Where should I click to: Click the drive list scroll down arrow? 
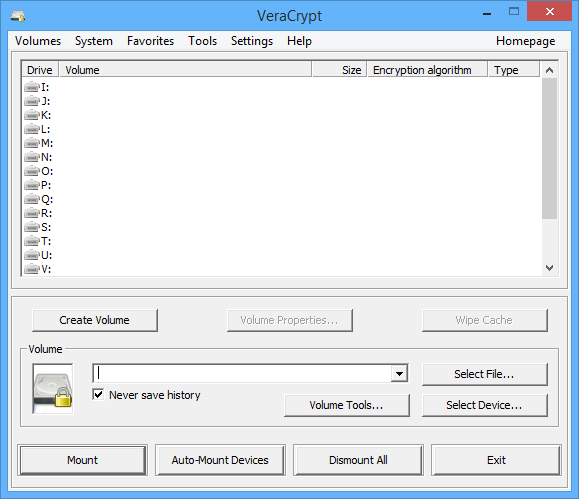pos(549,268)
